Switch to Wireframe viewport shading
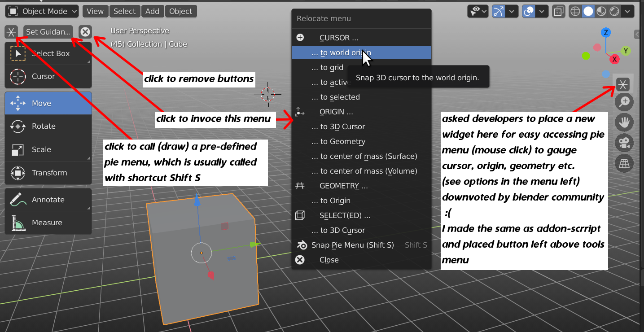 575,11
